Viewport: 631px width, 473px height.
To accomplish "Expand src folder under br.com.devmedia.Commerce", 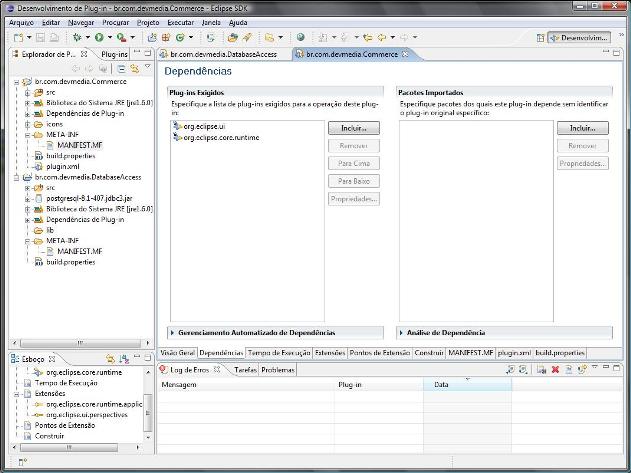I will point(27,93).
